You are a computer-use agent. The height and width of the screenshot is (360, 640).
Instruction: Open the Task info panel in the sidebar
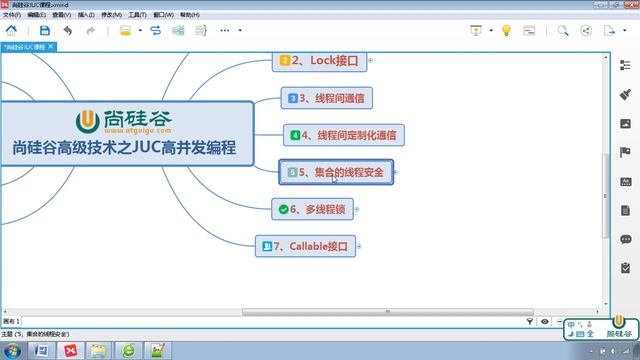pyautogui.click(x=625, y=268)
